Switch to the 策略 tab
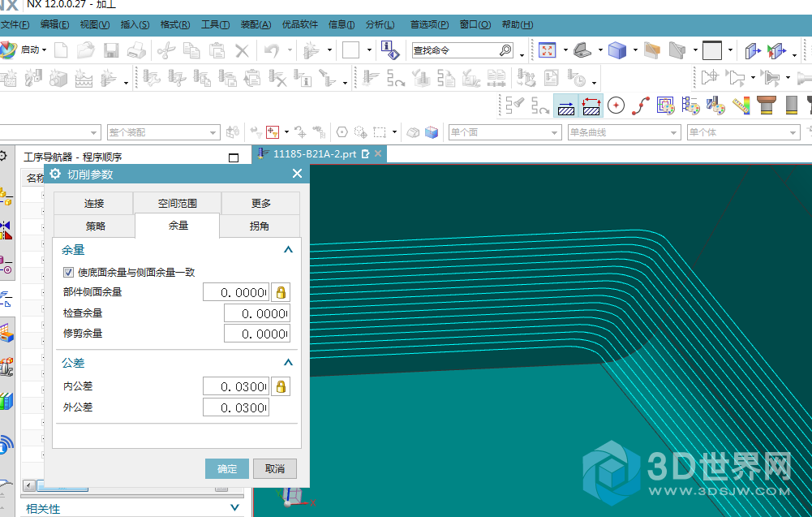This screenshot has height=517, width=812. (x=95, y=226)
